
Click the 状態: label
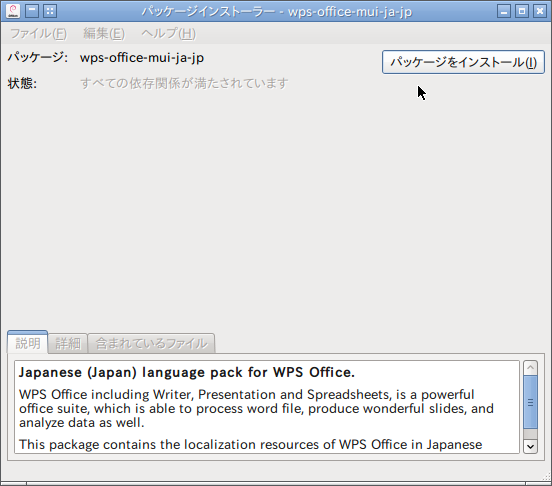[22, 83]
